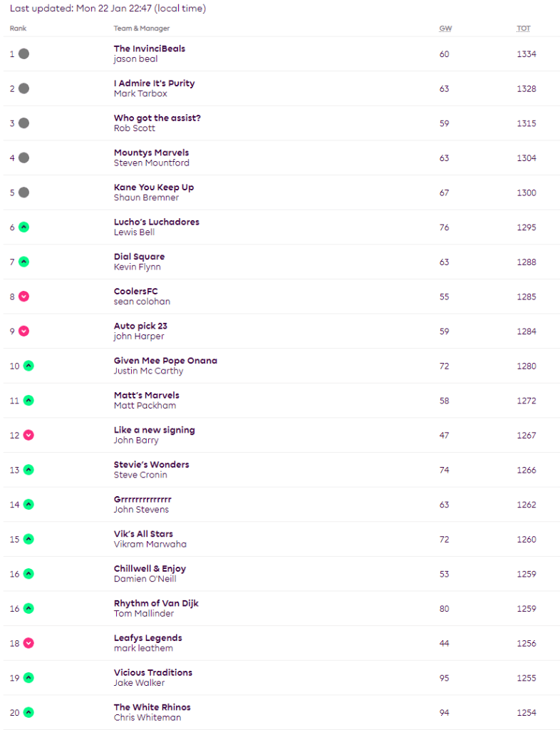Viewport: 560px width, 730px height.
Task: Open the Dial Square team link
Action: coord(139,257)
